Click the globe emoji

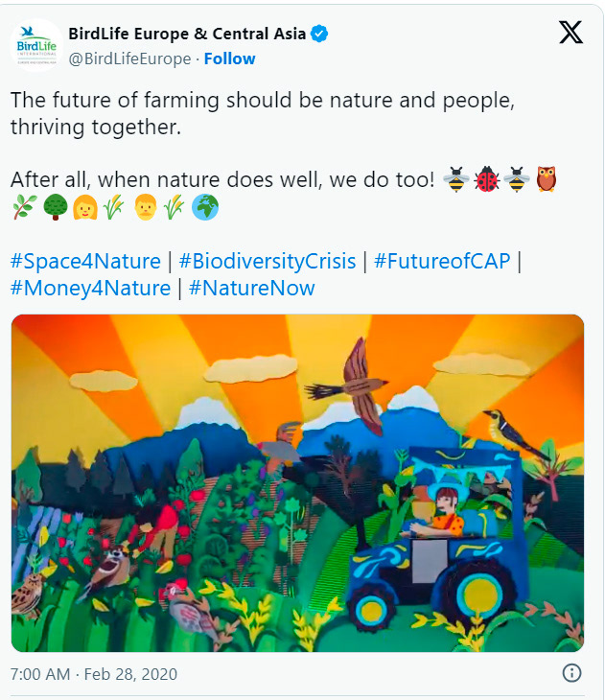(x=205, y=207)
